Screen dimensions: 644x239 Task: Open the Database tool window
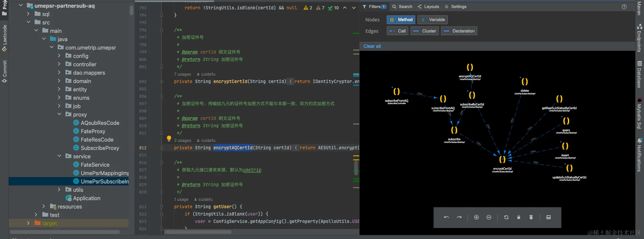tap(639, 74)
